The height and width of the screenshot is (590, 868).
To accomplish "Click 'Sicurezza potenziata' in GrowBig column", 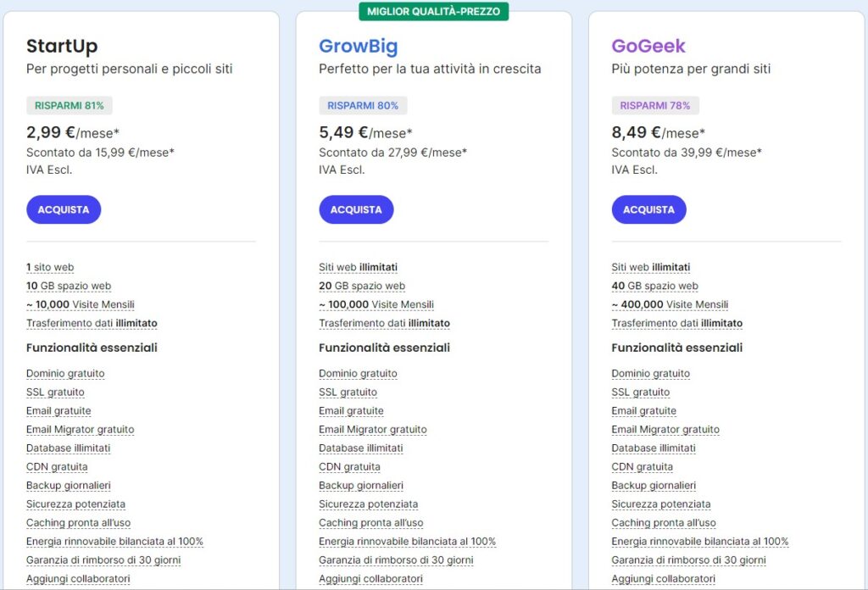I will point(368,504).
